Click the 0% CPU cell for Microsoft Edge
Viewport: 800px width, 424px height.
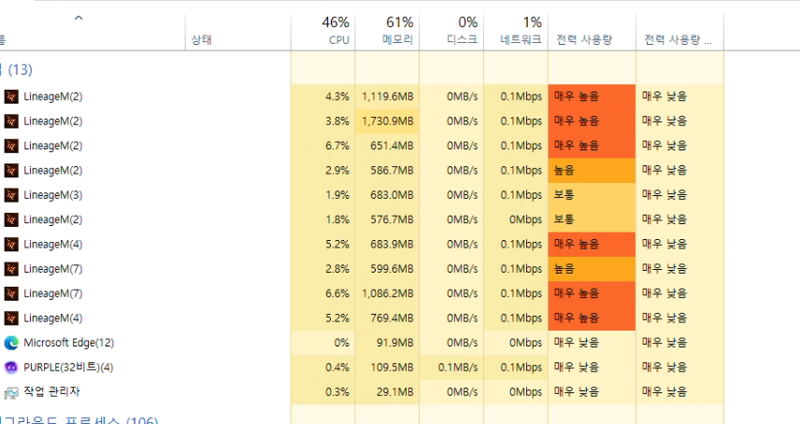323,342
